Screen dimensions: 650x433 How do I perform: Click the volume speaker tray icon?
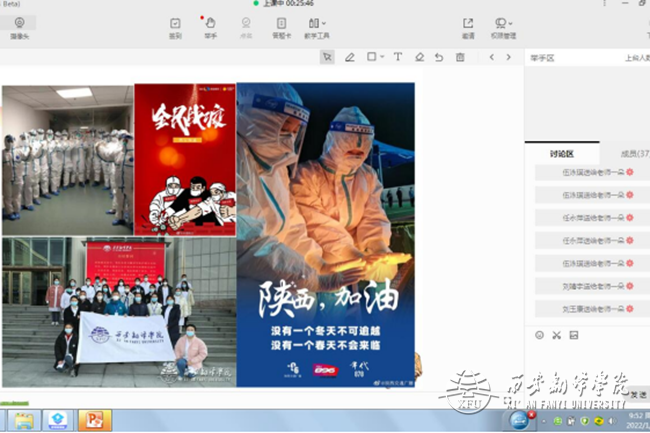click(x=612, y=421)
